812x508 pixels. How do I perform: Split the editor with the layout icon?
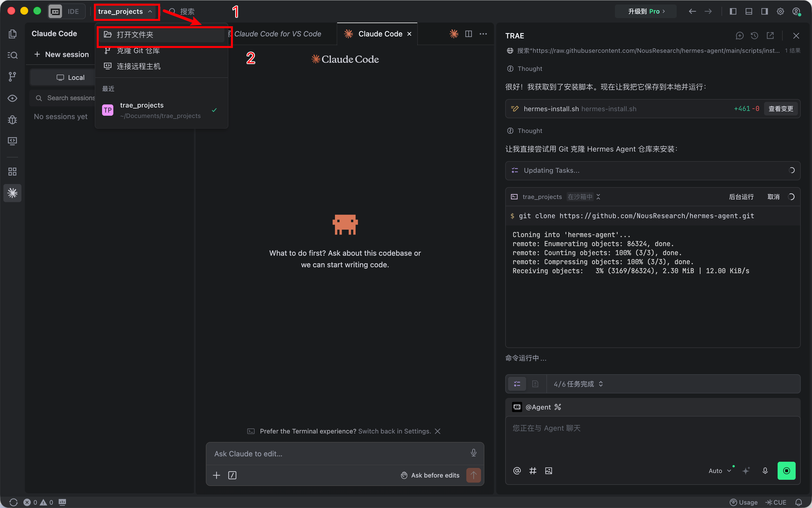469,34
